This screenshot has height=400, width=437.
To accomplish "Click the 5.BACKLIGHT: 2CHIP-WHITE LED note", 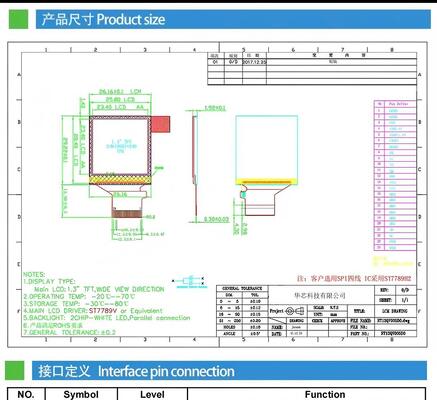I will click(x=107, y=318).
